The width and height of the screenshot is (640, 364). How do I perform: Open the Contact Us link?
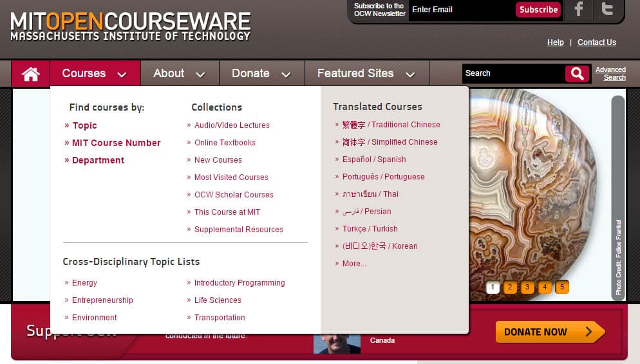596,42
